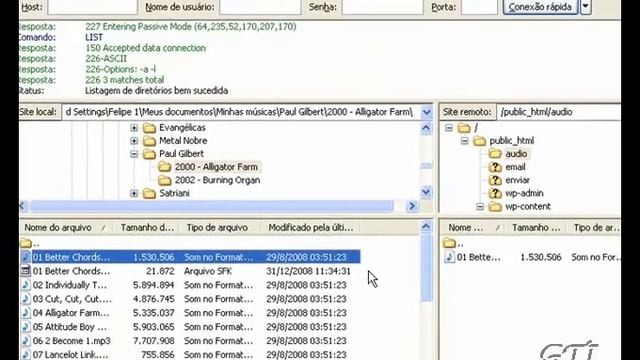Image resolution: width=640 pixels, height=360 pixels.
Task: Collapse the Paul Gilbert folder node
Action: tap(134, 154)
